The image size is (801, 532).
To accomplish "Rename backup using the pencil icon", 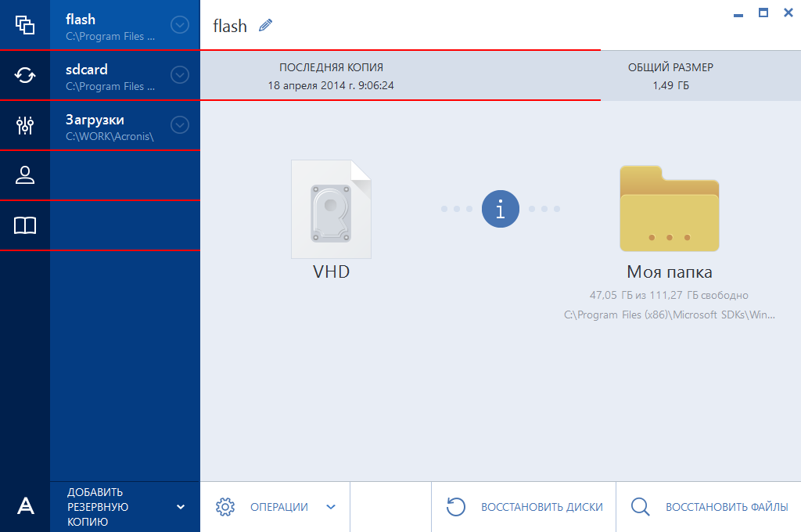I will point(266,25).
